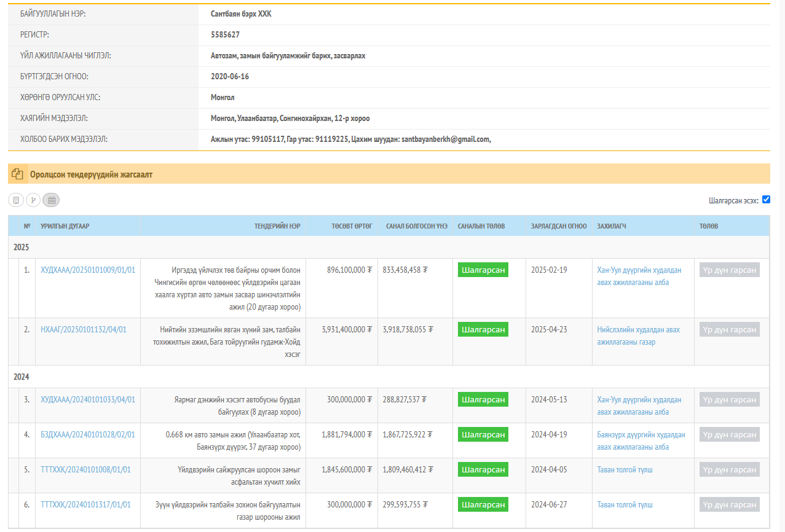Open tender НХААГ/20250101132/04/01
This screenshot has width=785, height=532.
pos(84,329)
